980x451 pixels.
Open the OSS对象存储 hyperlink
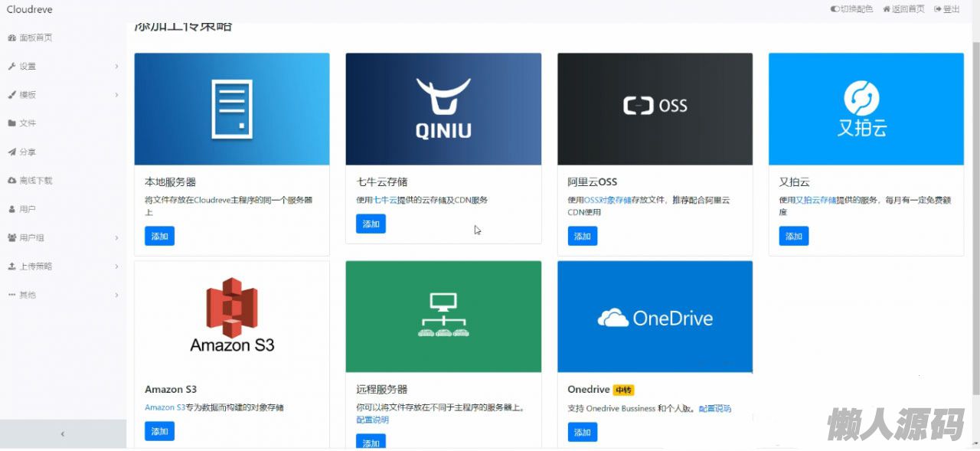click(x=608, y=200)
